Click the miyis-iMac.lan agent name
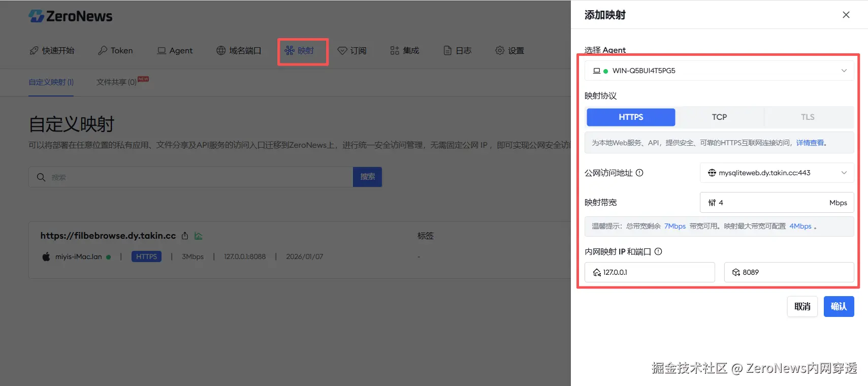The width and height of the screenshot is (868, 386). (x=79, y=256)
